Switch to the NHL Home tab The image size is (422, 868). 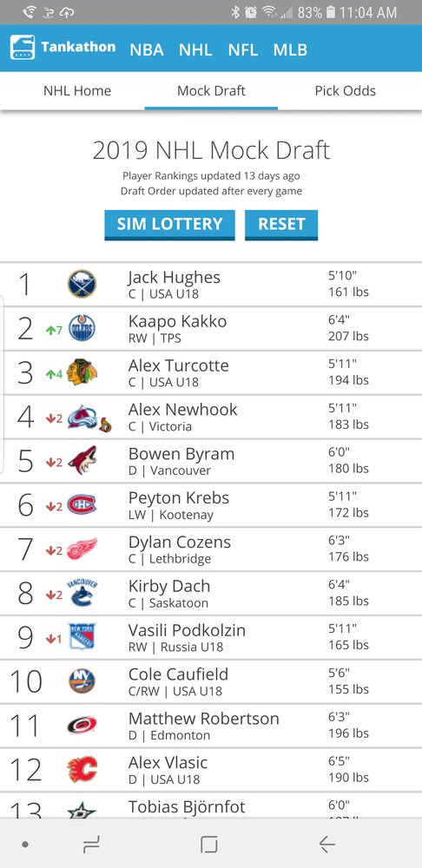pos(77,91)
